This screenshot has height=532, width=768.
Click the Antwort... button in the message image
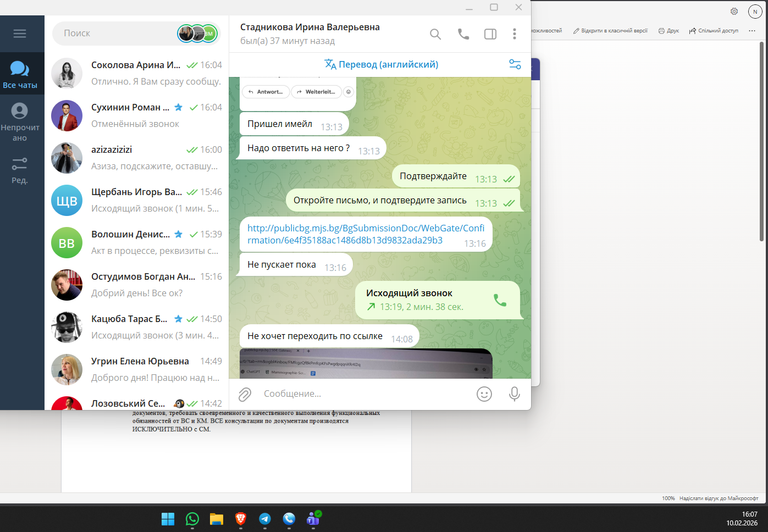(x=266, y=92)
